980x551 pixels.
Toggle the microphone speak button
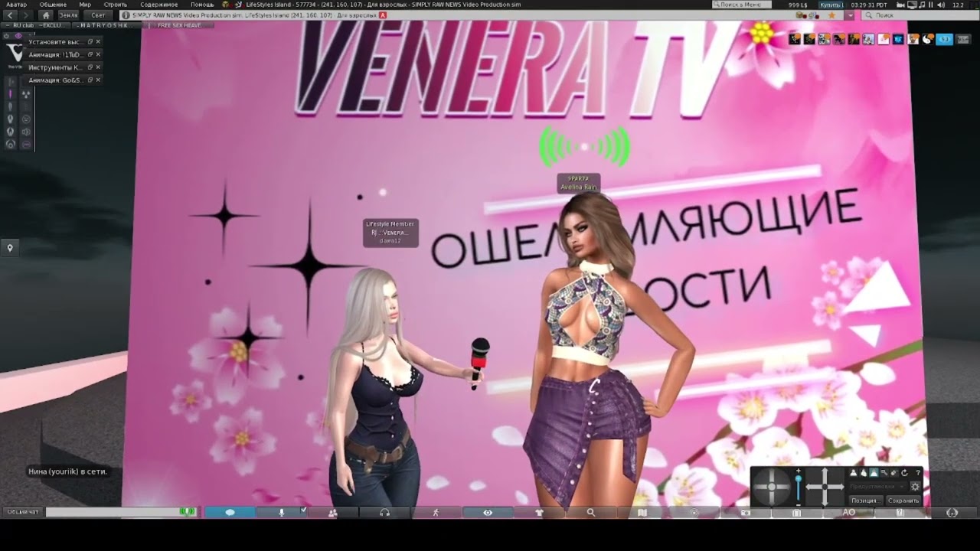(x=281, y=513)
